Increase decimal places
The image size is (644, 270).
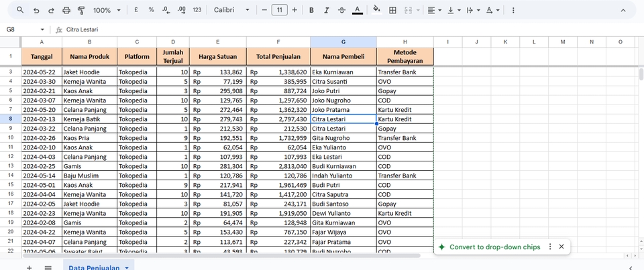click(x=182, y=10)
